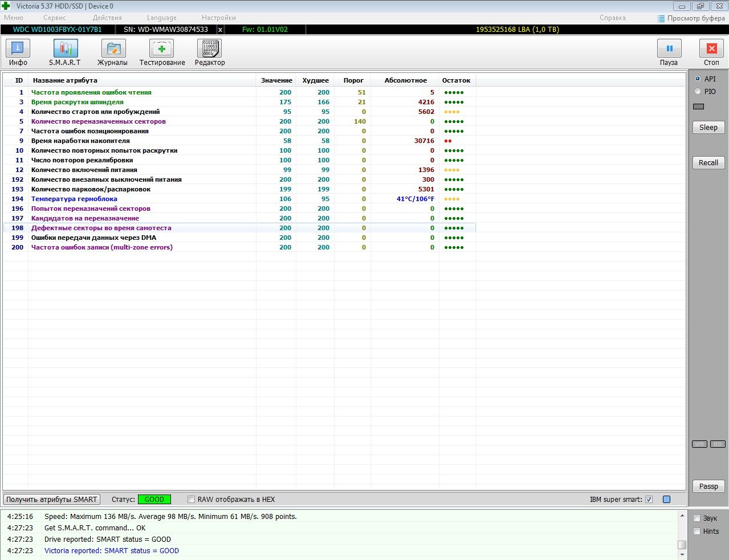Select row Частота проявления ошибок чтения

[x=239, y=92]
